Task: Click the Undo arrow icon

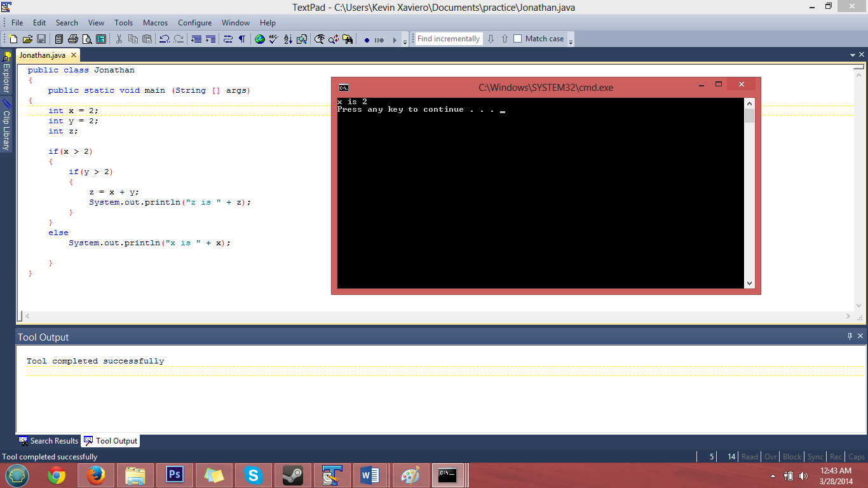Action: pos(165,39)
